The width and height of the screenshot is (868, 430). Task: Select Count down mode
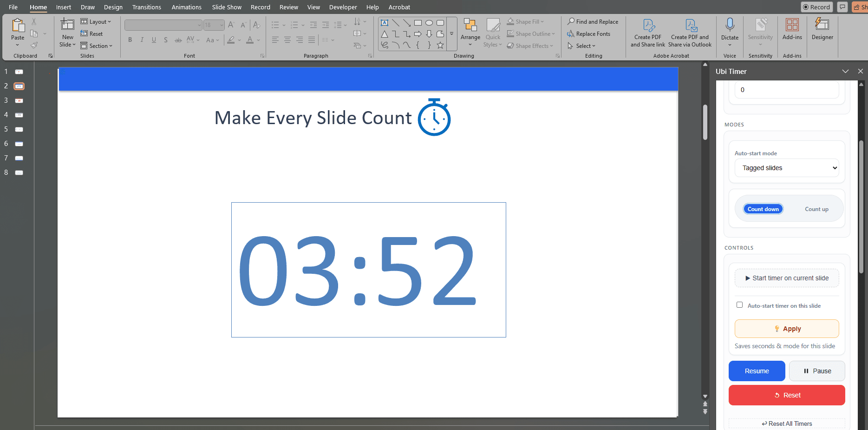coord(763,209)
